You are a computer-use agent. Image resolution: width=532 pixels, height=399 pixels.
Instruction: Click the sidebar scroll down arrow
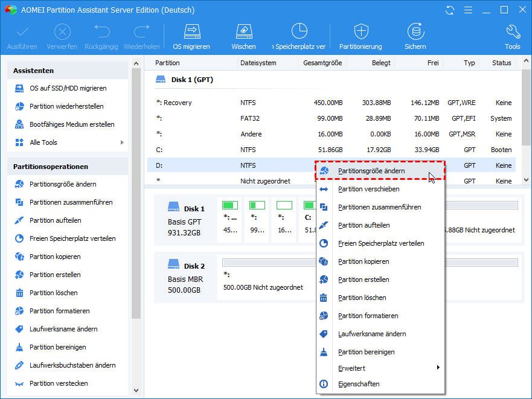pos(136,391)
